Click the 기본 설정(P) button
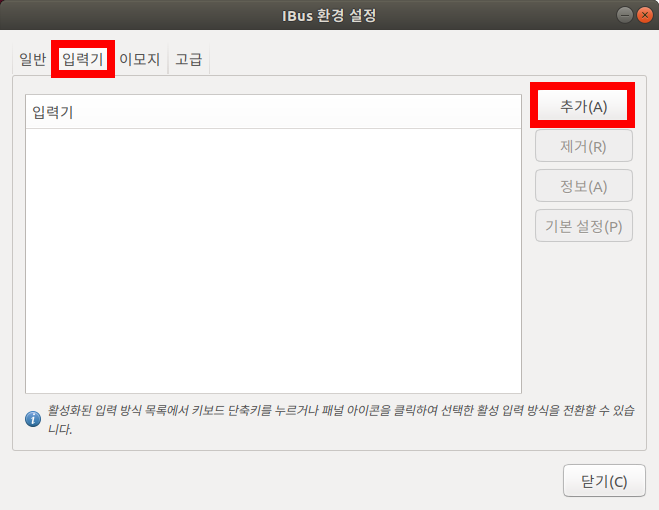659x510 pixels. [583, 226]
